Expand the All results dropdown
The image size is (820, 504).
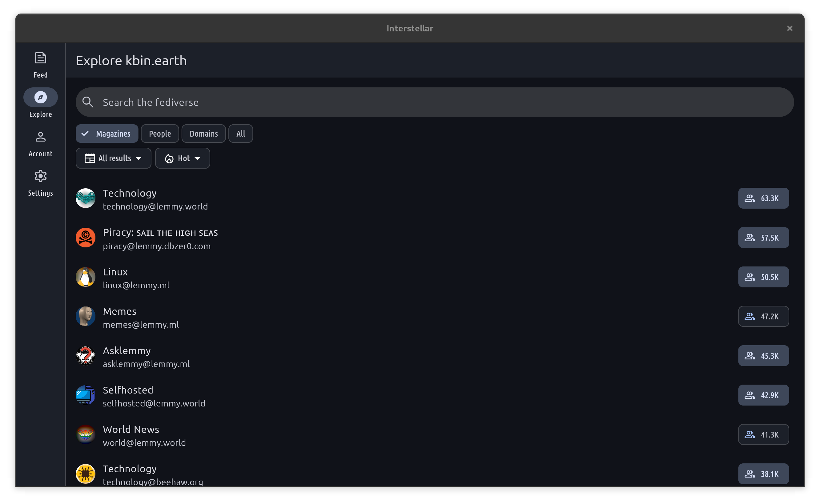(113, 158)
